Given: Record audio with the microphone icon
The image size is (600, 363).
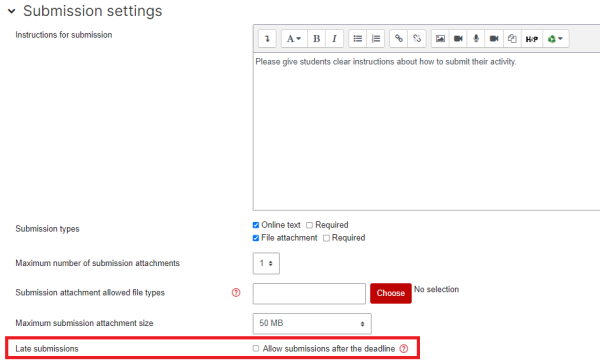Looking at the screenshot, I should point(476,39).
